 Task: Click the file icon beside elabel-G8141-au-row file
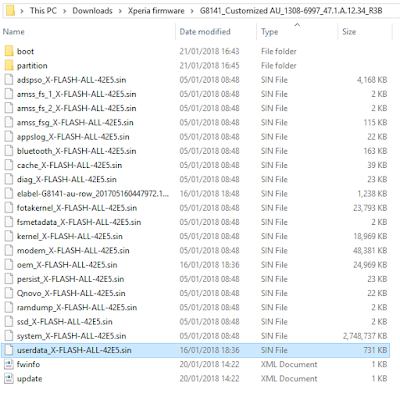pyautogui.click(x=9, y=194)
